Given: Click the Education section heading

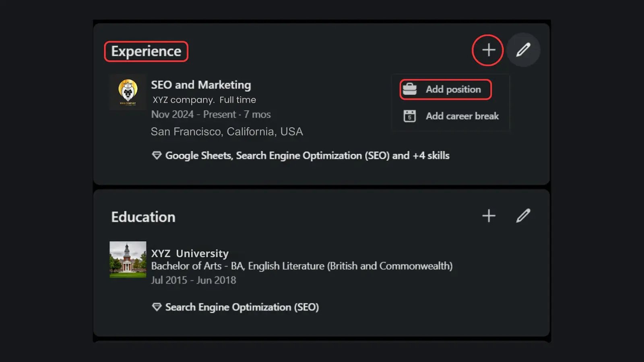Looking at the screenshot, I should pos(143,217).
